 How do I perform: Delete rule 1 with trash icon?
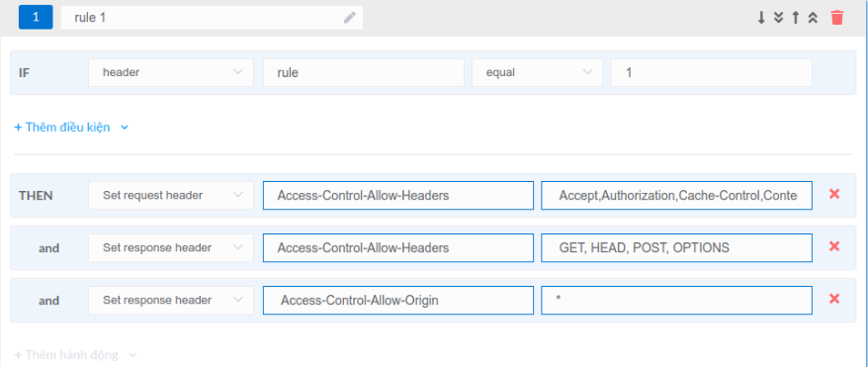(837, 18)
